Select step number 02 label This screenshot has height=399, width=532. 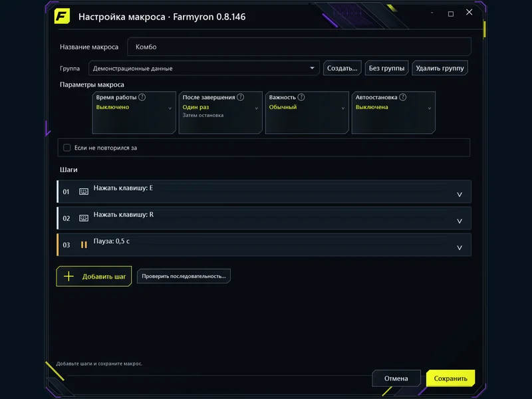66,218
